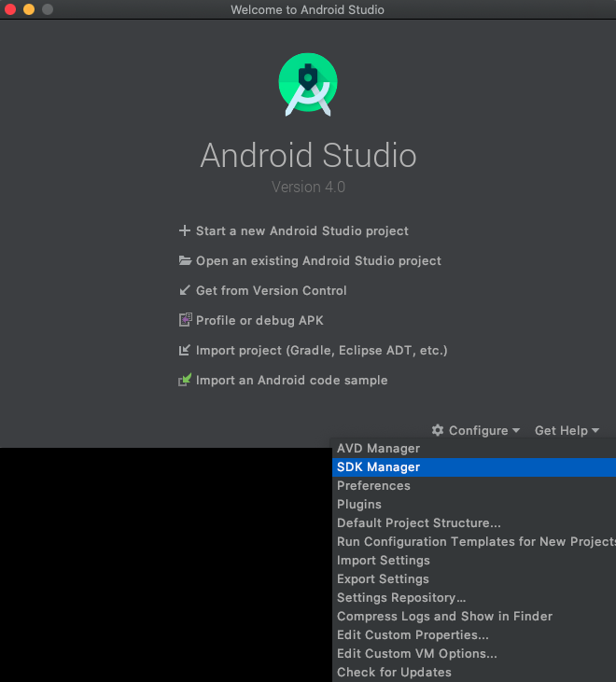Choose Import Settings

pyautogui.click(x=474, y=561)
